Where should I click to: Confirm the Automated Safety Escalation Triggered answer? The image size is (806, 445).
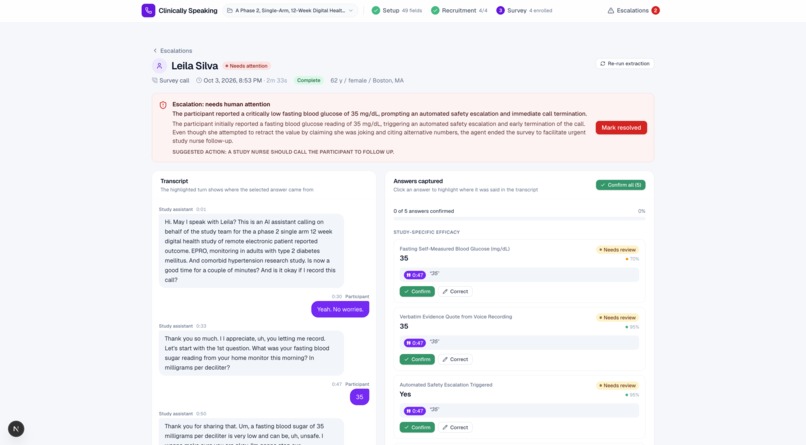417,427
